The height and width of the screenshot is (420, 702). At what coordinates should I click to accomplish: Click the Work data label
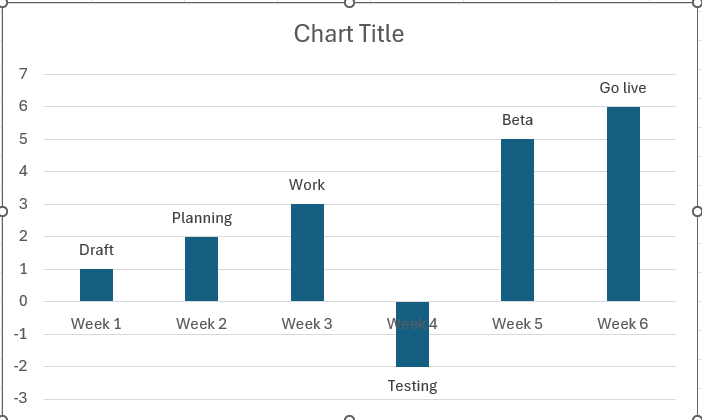[x=307, y=185]
